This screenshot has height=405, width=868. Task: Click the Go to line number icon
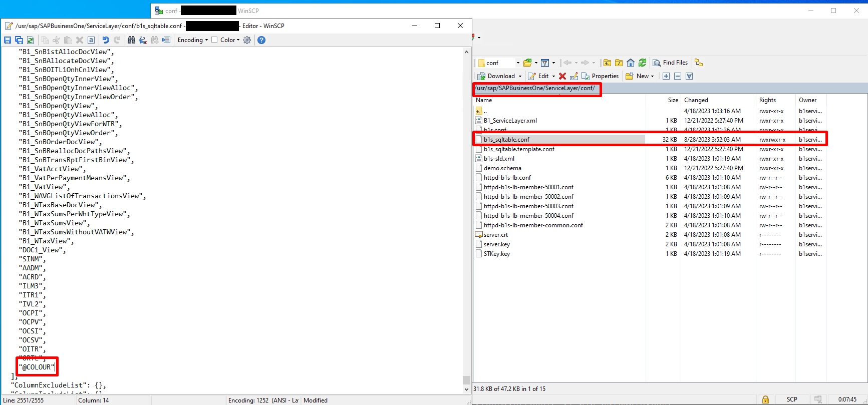(x=166, y=40)
